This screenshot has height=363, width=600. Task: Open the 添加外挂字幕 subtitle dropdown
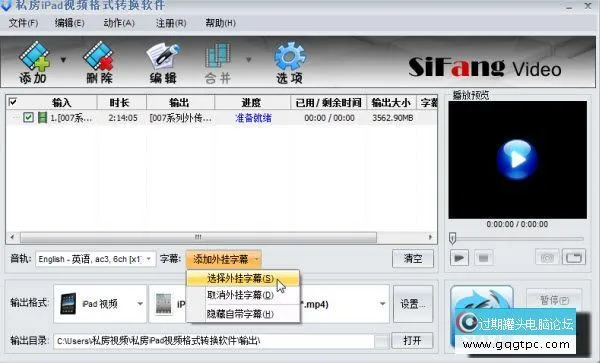[x=224, y=259]
